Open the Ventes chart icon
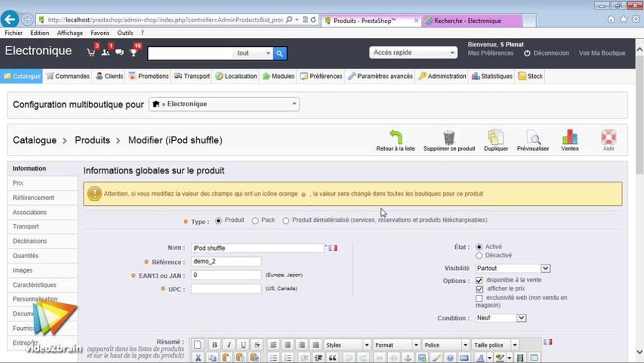This screenshot has height=363, width=644. 570,137
